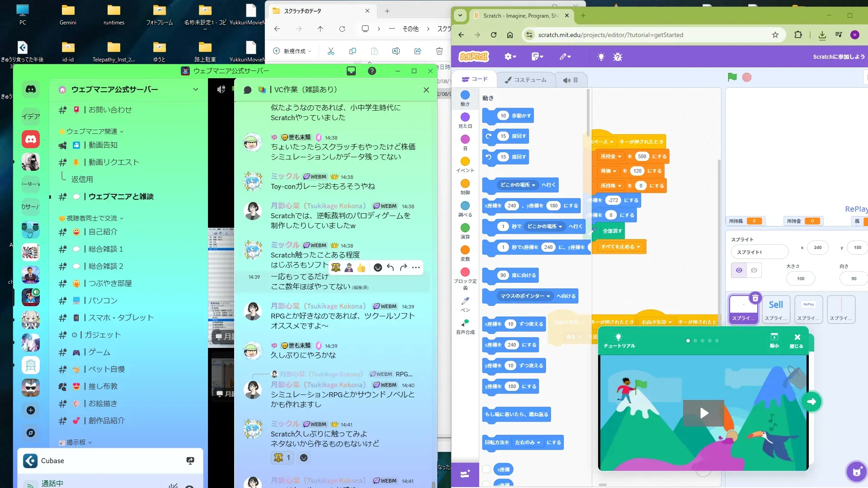Expand ウェブマニア公式サーバー server menu
The width and height of the screenshot is (868, 488).
(x=195, y=89)
